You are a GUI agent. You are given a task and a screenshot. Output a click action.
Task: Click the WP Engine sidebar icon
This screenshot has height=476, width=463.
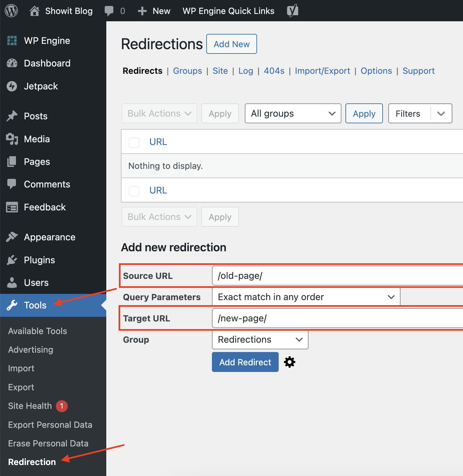coord(12,41)
